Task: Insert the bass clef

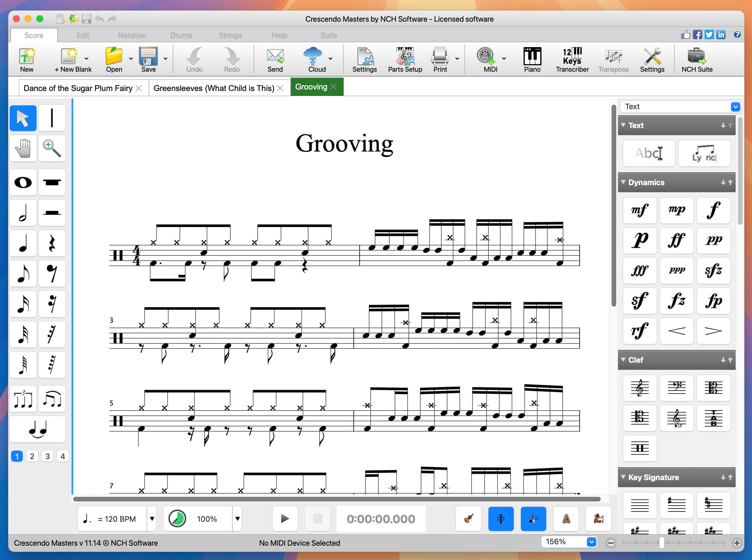Action: (677, 387)
